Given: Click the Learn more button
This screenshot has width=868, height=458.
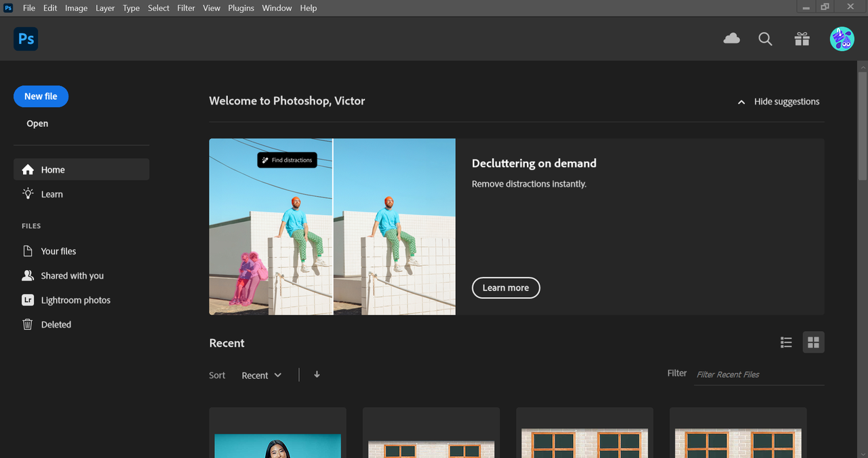Looking at the screenshot, I should tap(506, 288).
